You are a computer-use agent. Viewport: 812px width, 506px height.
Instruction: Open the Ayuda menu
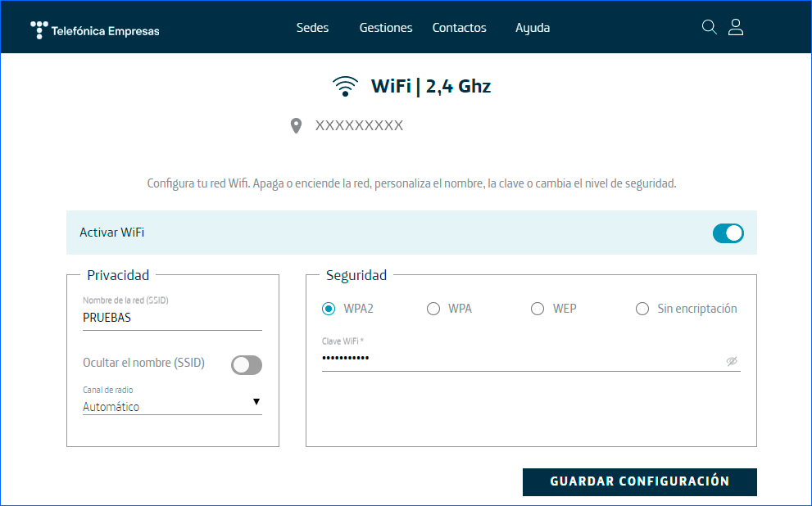pyautogui.click(x=532, y=27)
